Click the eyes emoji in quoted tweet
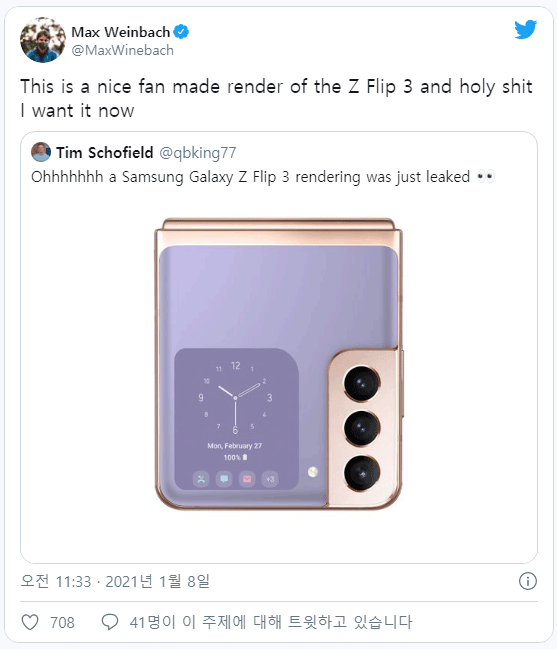Image resolution: width=557 pixels, height=649 pixels. point(485,177)
